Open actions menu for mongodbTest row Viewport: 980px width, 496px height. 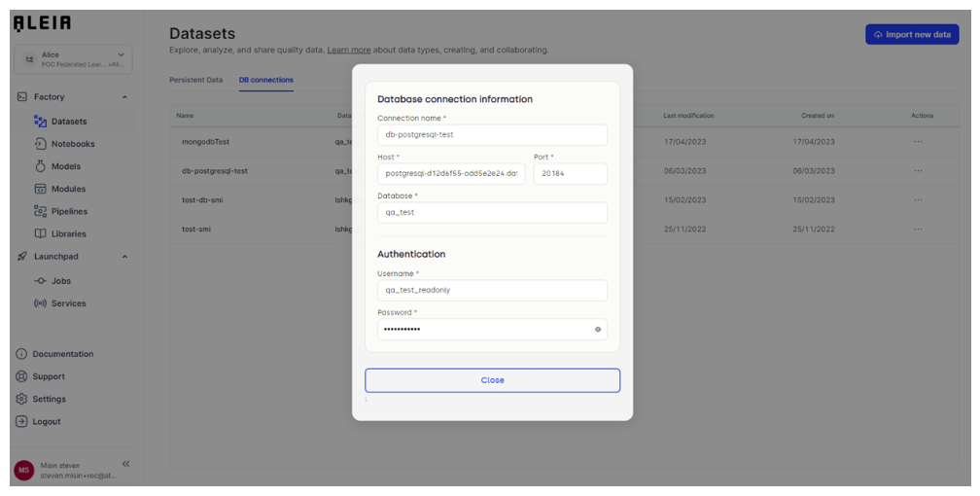coord(918,142)
